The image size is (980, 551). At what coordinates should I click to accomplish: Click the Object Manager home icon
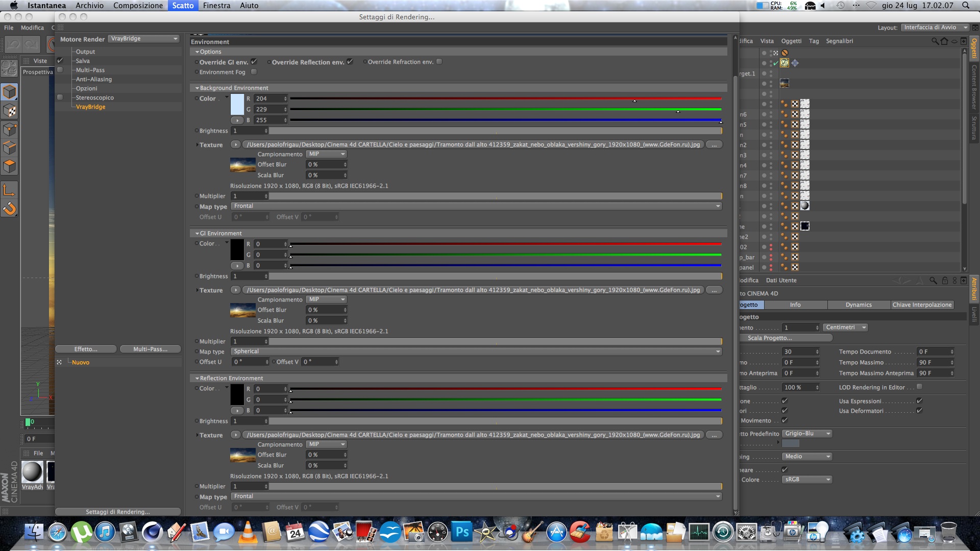[x=944, y=41]
